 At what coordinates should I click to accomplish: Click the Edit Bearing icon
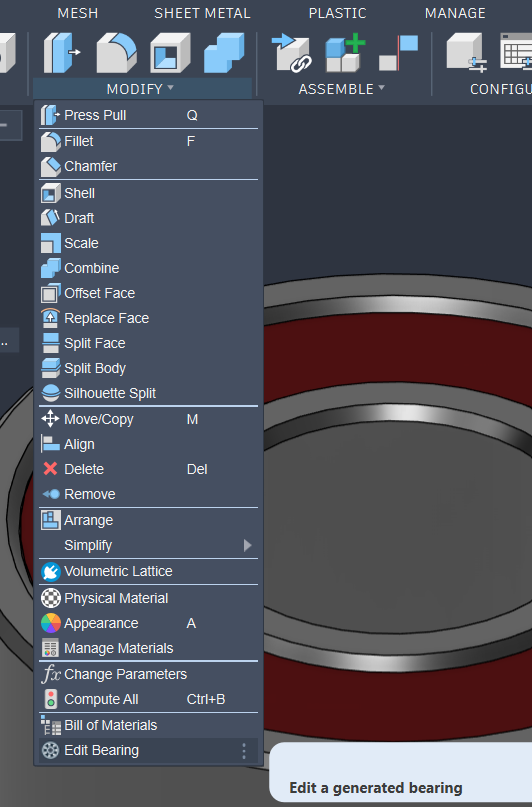coord(50,750)
